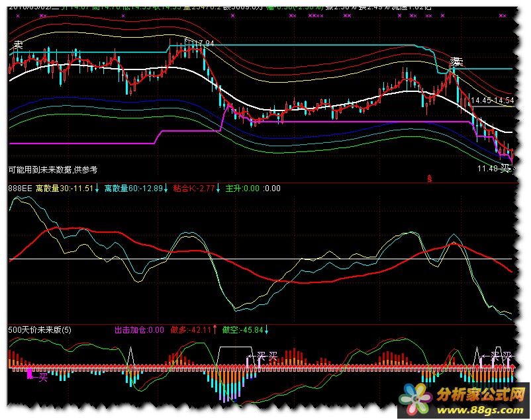
Task: Select the 离散量30:-11.51 value
Action: click(x=64, y=189)
